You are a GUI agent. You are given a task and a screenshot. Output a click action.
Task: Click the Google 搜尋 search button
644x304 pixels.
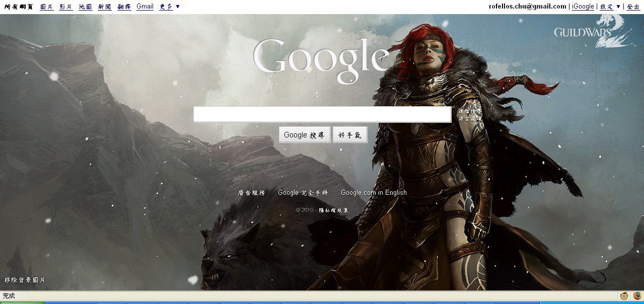[305, 135]
